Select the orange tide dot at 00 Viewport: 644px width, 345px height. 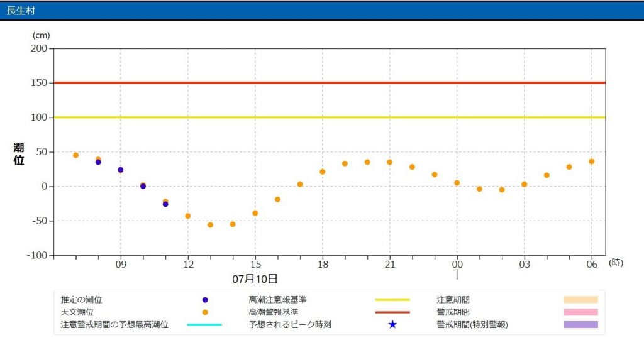[457, 183]
